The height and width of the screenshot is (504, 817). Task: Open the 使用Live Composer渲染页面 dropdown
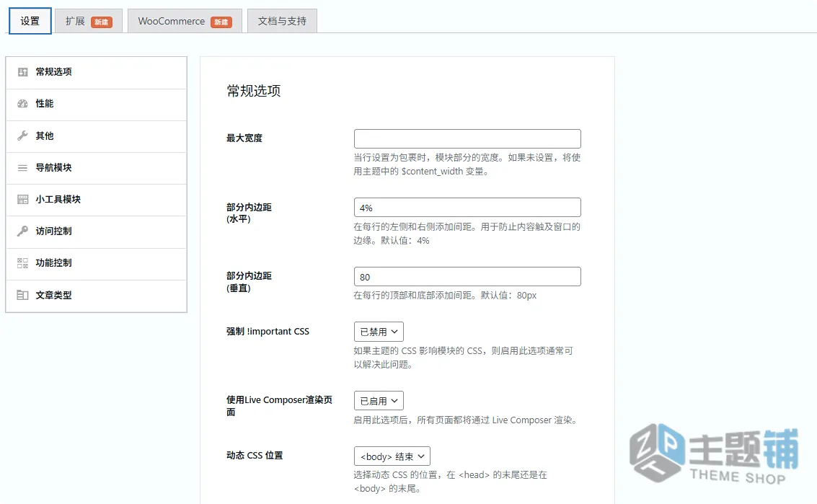(379, 401)
